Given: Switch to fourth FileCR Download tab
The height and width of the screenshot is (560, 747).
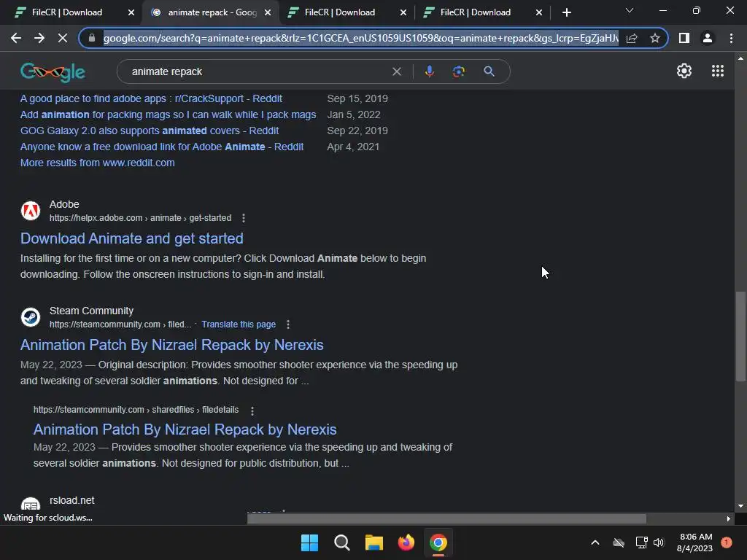Looking at the screenshot, I should coord(476,12).
